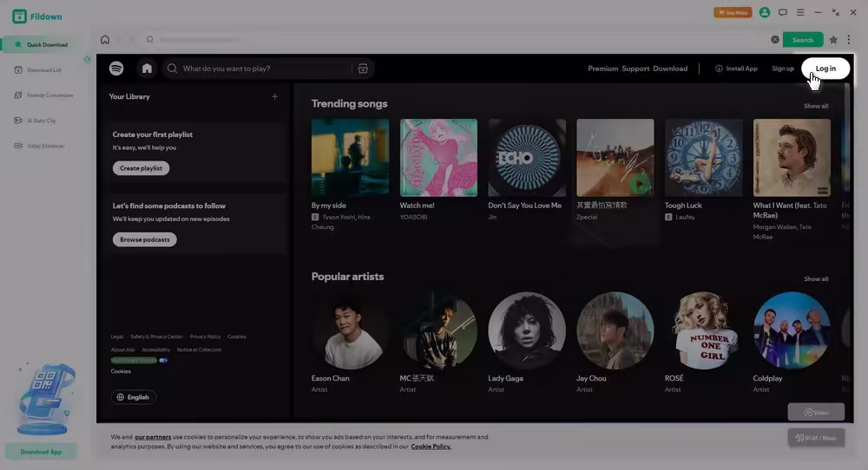Viewport: 868px width, 470px height.
Task: Show all Popular artists
Action: coord(816,279)
